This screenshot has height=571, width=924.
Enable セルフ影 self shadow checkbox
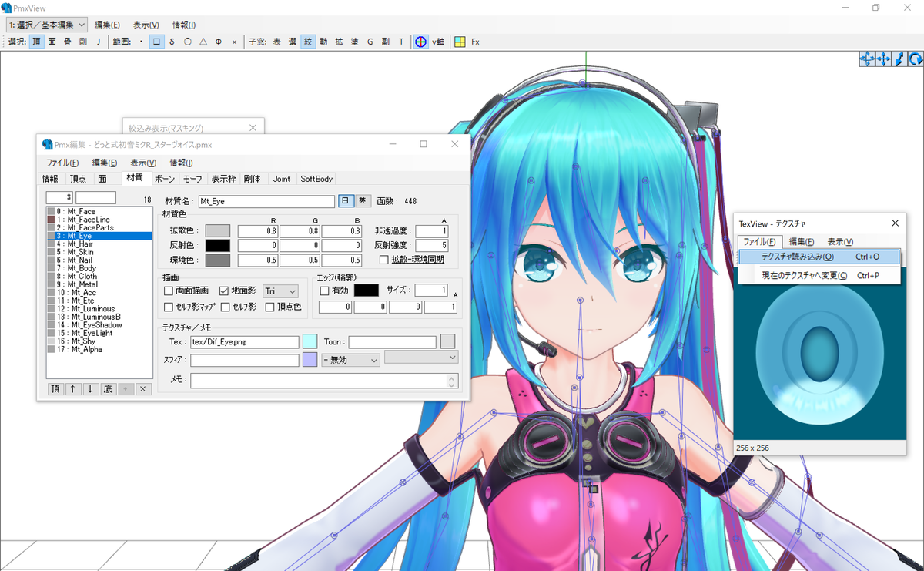(x=239, y=307)
